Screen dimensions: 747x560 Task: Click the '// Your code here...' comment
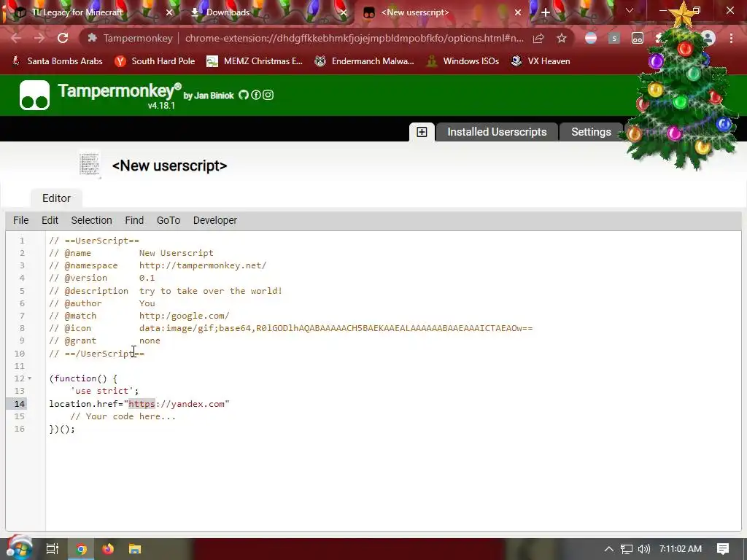123,416
